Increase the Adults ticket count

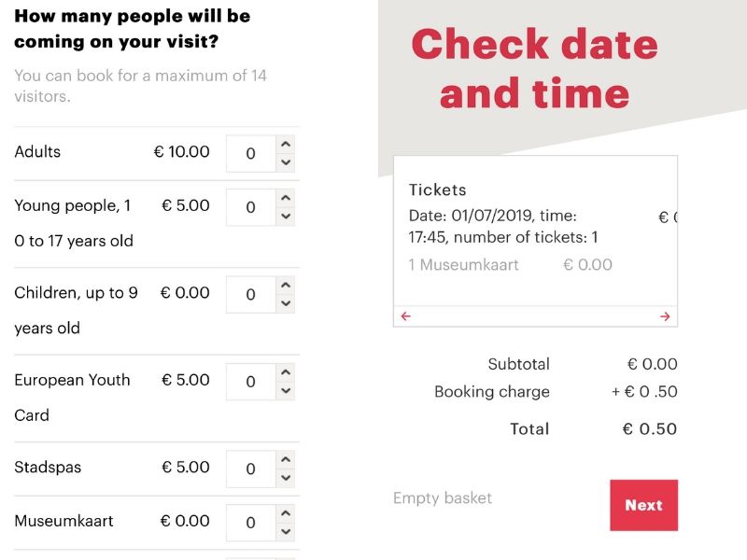[x=286, y=145]
